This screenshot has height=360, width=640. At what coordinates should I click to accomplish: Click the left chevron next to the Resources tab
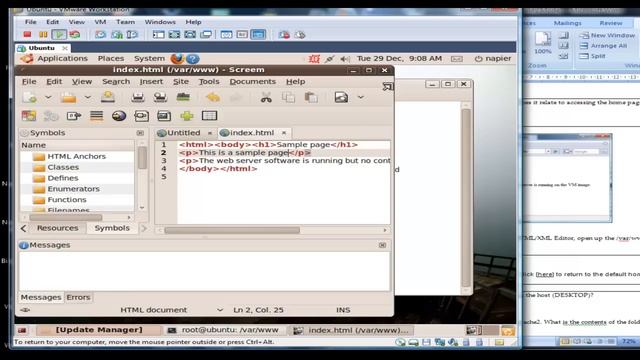click(23, 228)
